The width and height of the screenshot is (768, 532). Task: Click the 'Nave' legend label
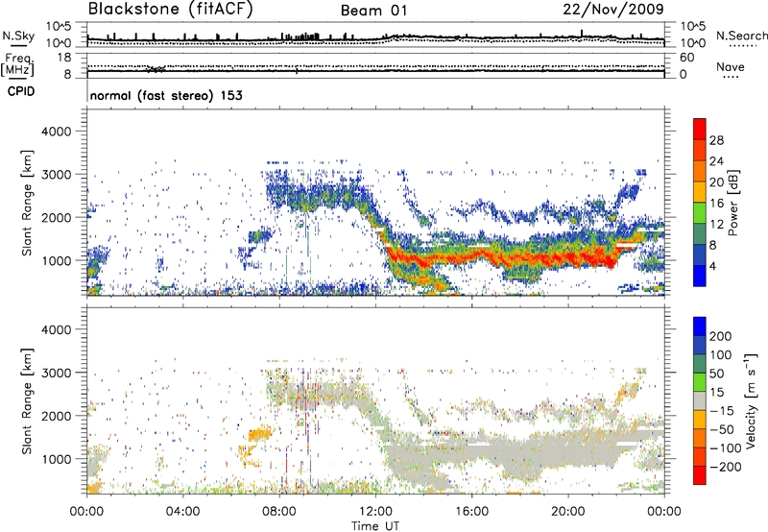(731, 67)
